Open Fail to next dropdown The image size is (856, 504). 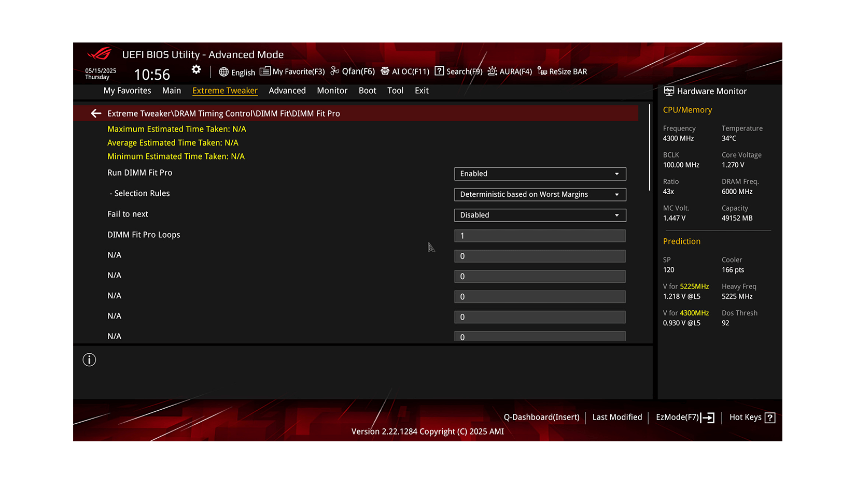pos(540,215)
